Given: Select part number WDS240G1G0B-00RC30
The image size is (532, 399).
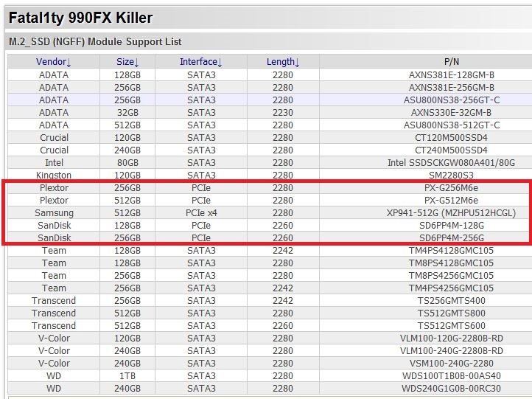Looking at the screenshot, I should click(x=451, y=389).
